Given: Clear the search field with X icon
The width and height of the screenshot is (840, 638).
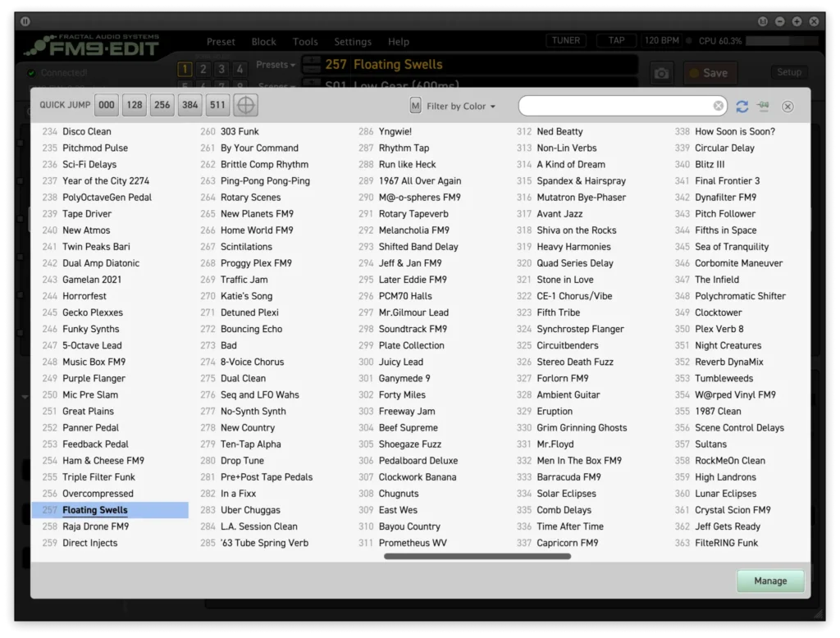Looking at the screenshot, I should point(719,106).
